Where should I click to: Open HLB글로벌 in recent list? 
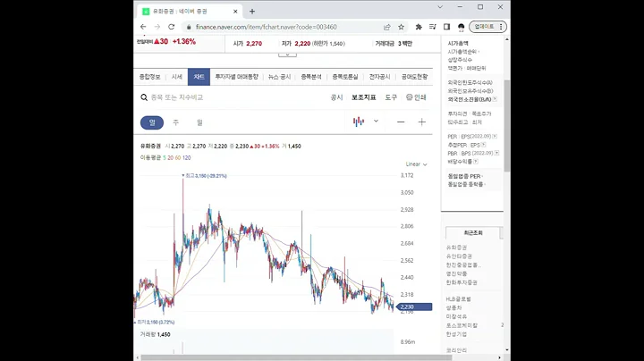pos(458,299)
